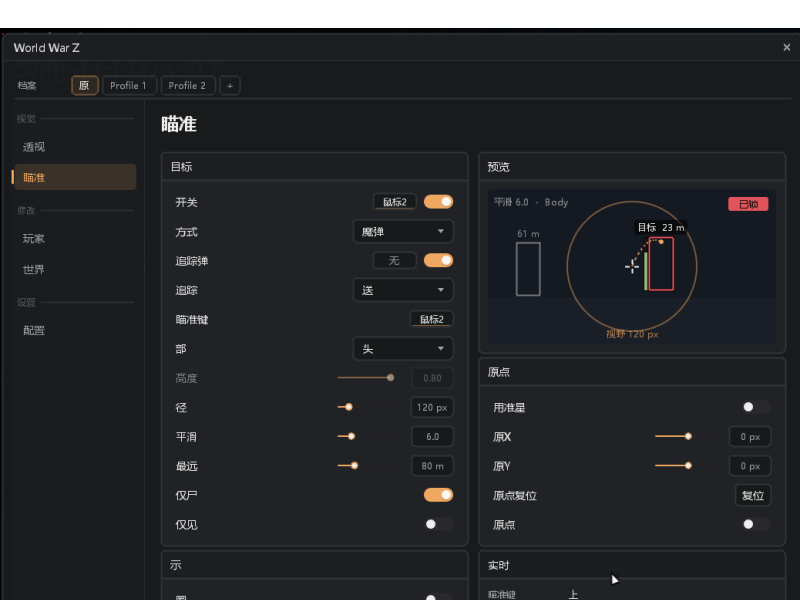The image size is (800, 600).
Task: Click the crosshair in the preview
Action: 632,266
